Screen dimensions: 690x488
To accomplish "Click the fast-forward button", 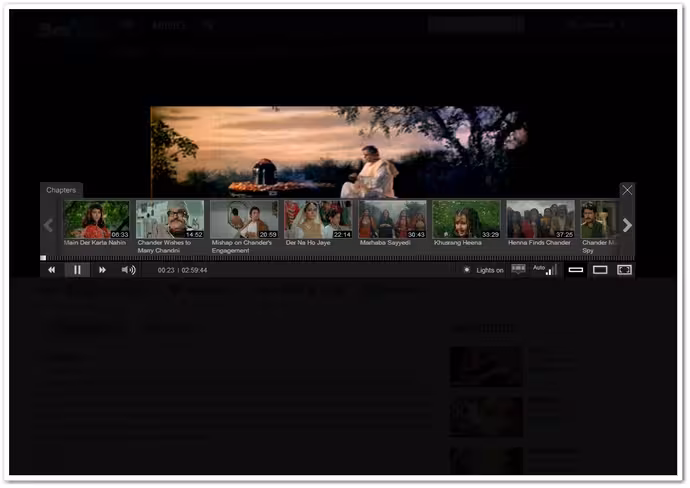I will click(x=103, y=270).
